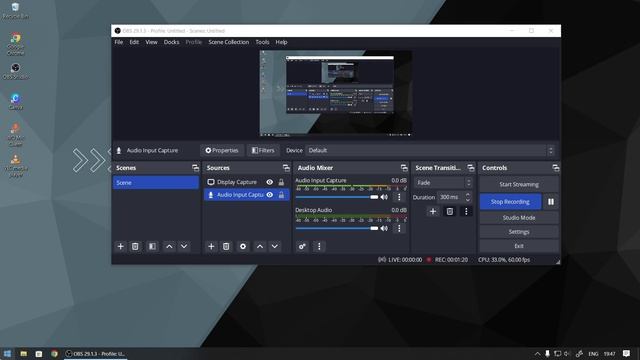Move source up arrow in Sources panel
Viewport: 640px width, 360px height.
point(260,247)
